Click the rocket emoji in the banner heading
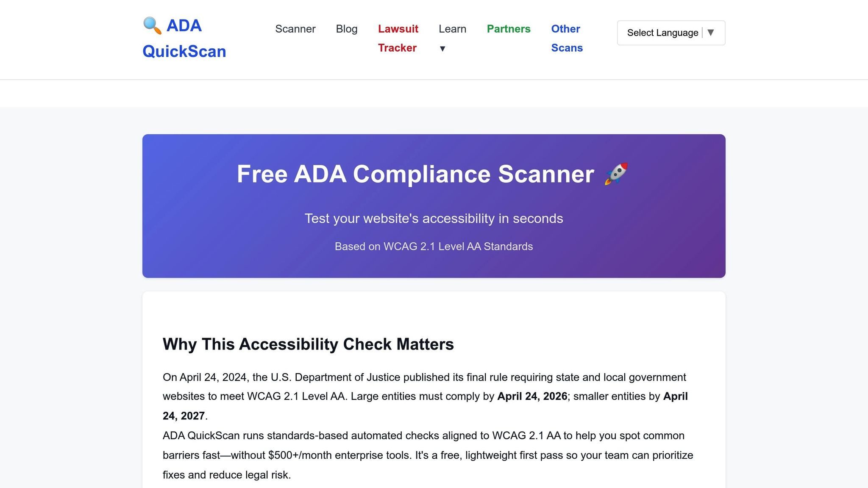Screen dimensions: 868x488 click(615, 174)
